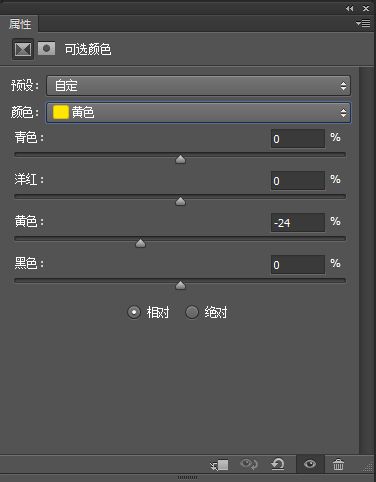Toggle adjustment layer visibility eye
The width and height of the screenshot is (376, 482).
(310, 464)
